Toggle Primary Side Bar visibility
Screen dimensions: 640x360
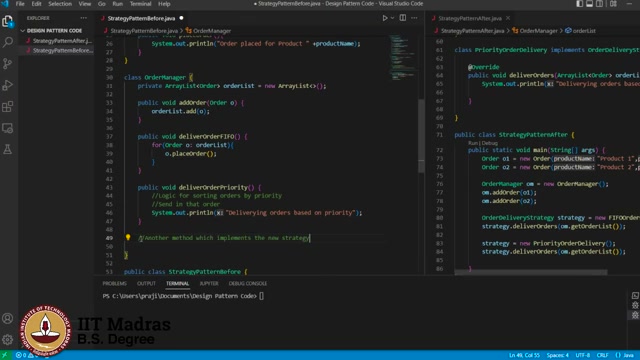pyautogui.click(x=580, y=4)
